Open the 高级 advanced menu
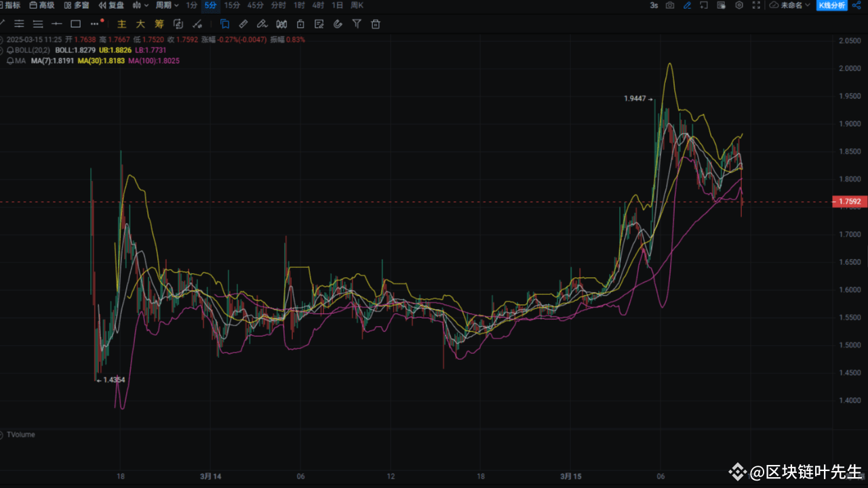The image size is (868, 488). tap(42, 5)
